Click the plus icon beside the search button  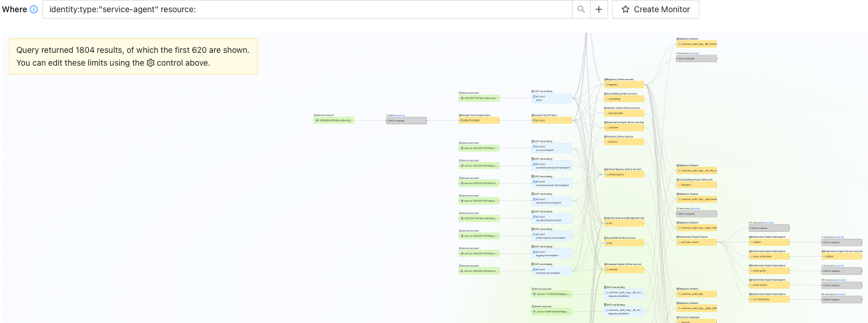[599, 9]
